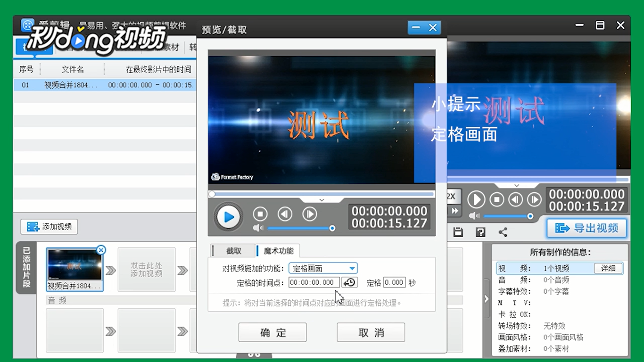Open the 定格画面 function dropdown
The height and width of the screenshot is (362, 644).
[x=352, y=268]
